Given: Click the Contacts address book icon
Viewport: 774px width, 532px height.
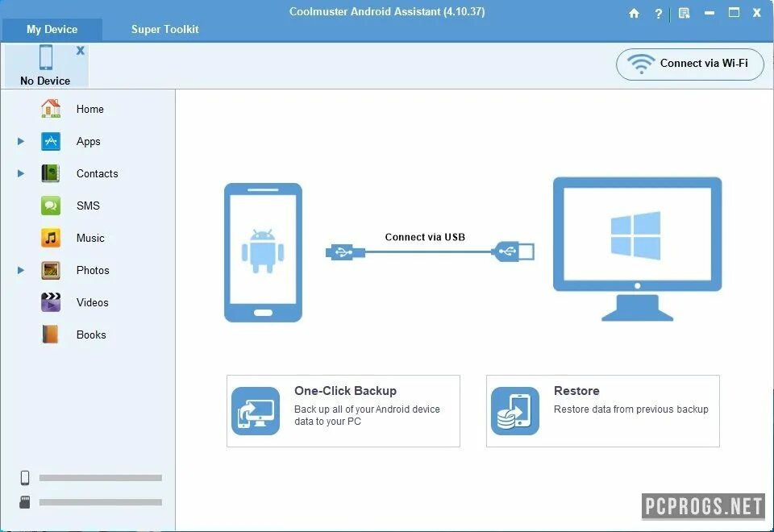Looking at the screenshot, I should coord(50,173).
